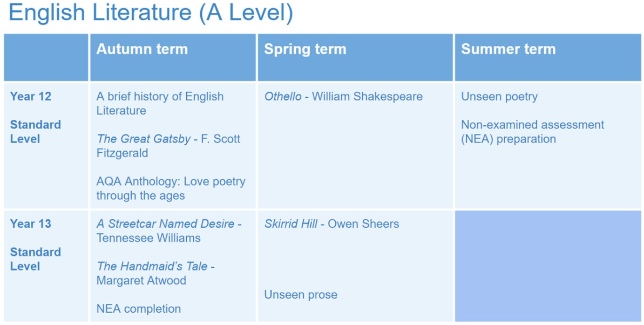Click the blank top-left header cell

[x=46, y=58]
